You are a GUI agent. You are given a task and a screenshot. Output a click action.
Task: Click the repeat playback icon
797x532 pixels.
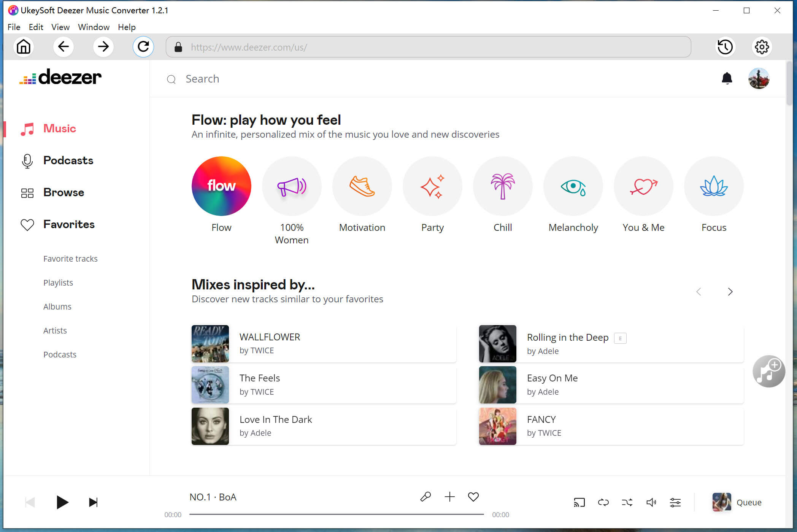click(603, 502)
